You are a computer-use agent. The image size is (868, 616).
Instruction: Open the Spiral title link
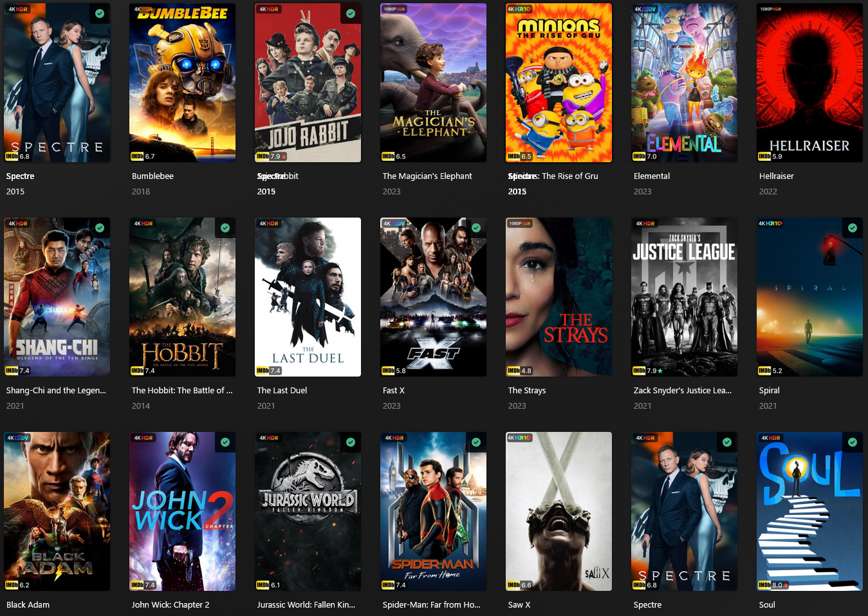[x=769, y=390]
